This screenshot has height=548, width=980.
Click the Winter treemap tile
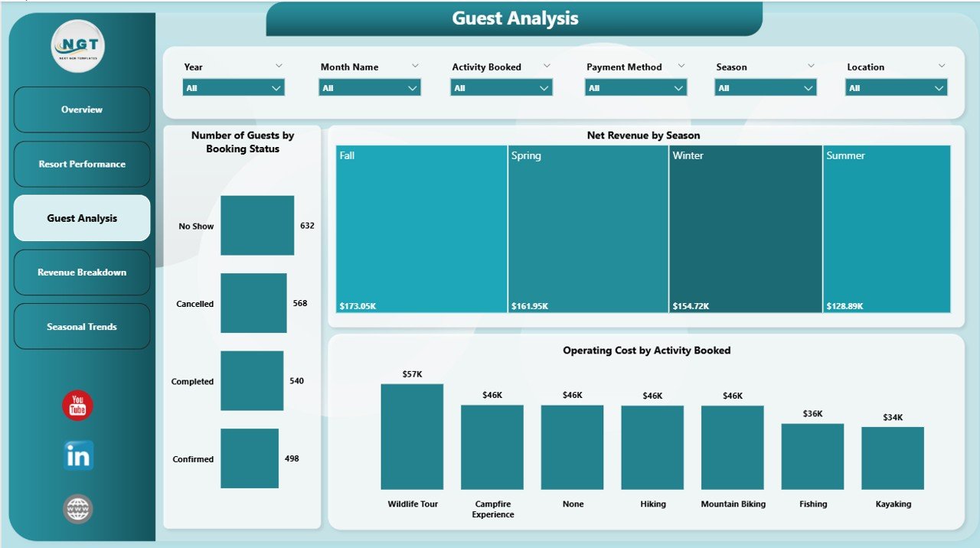tap(745, 230)
